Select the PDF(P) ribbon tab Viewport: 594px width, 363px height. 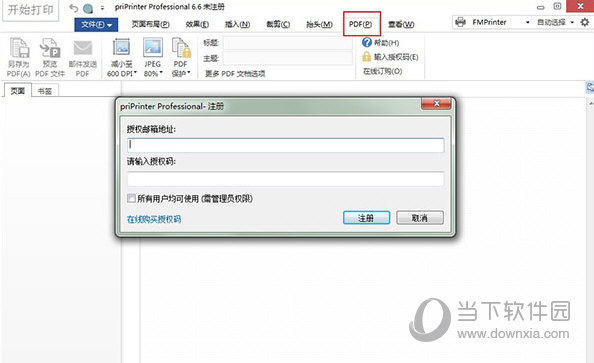click(360, 24)
